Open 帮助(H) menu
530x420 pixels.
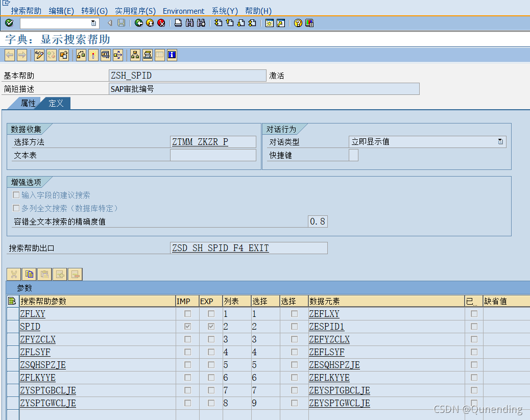(x=258, y=11)
